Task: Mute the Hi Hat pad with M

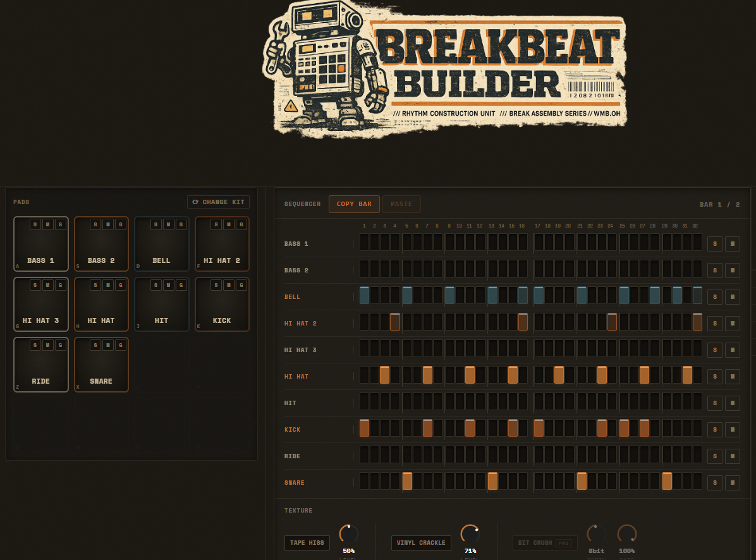Action: click(x=108, y=285)
